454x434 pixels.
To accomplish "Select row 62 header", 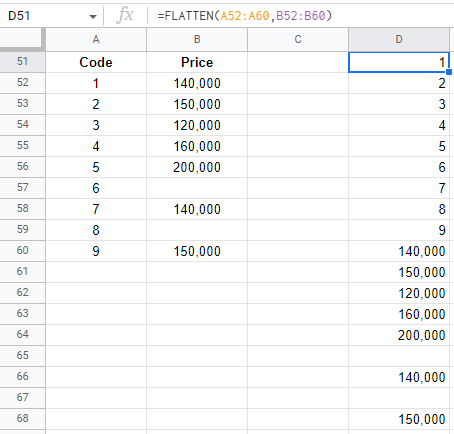I will coord(22,293).
